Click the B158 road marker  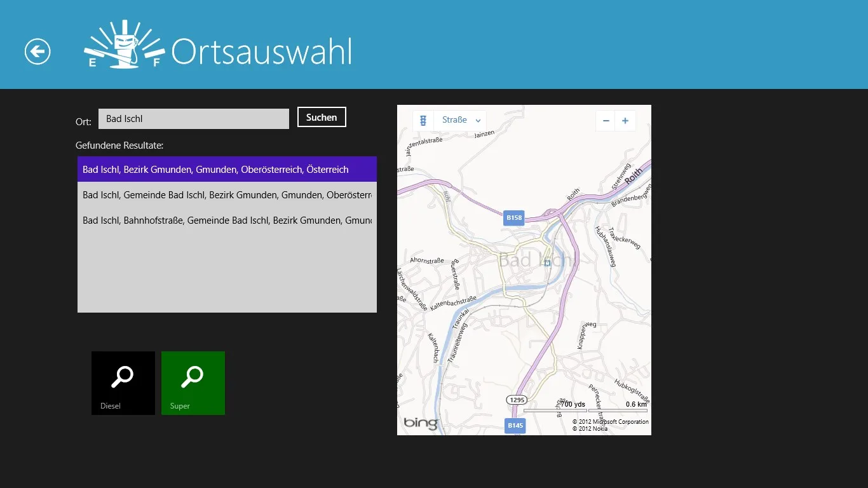tap(514, 218)
